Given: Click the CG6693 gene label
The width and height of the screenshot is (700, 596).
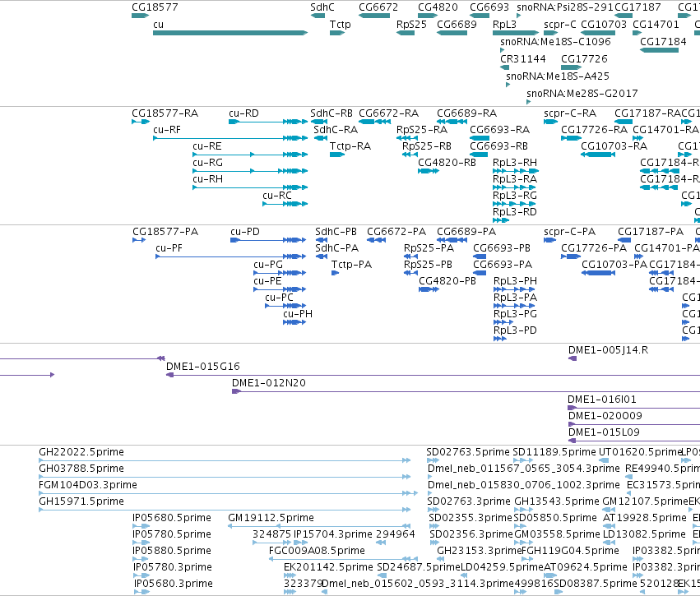Looking at the screenshot, I should [489, 7].
